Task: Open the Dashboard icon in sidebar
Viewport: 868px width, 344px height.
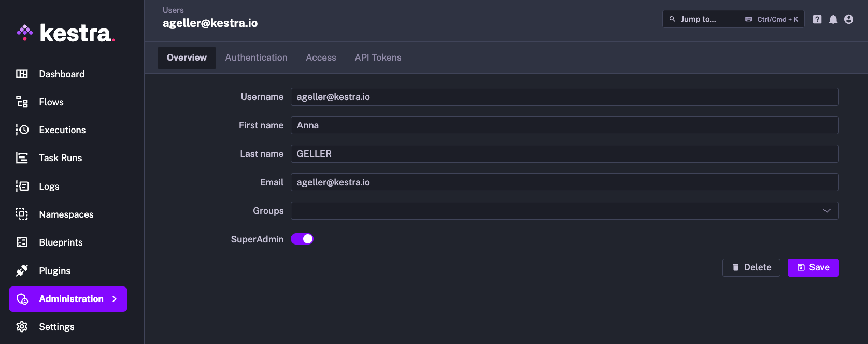Action: pos(22,74)
